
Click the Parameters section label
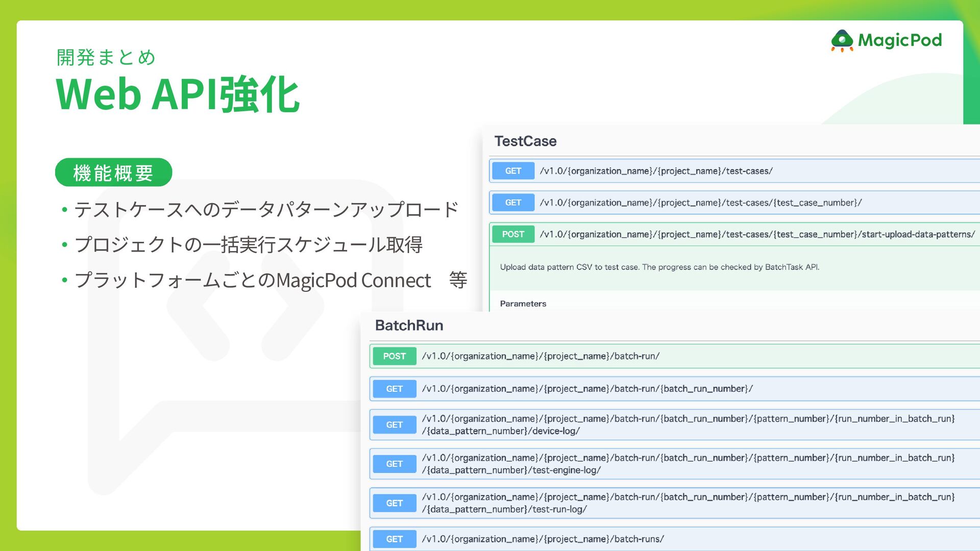(523, 304)
